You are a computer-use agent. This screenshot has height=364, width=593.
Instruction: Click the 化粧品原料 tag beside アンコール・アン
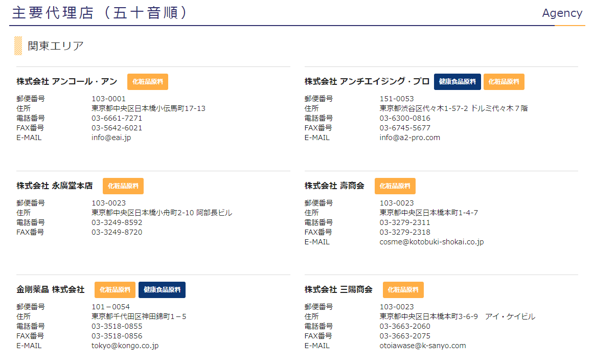coord(148,82)
